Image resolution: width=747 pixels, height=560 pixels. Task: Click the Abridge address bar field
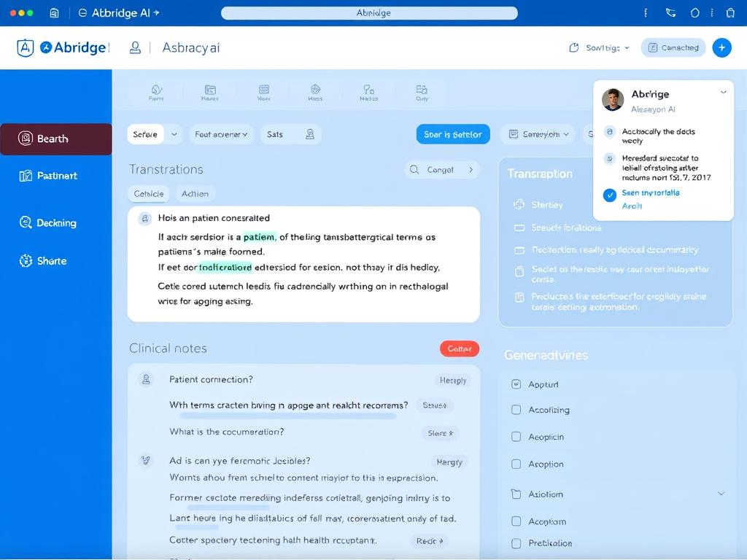pos(369,13)
